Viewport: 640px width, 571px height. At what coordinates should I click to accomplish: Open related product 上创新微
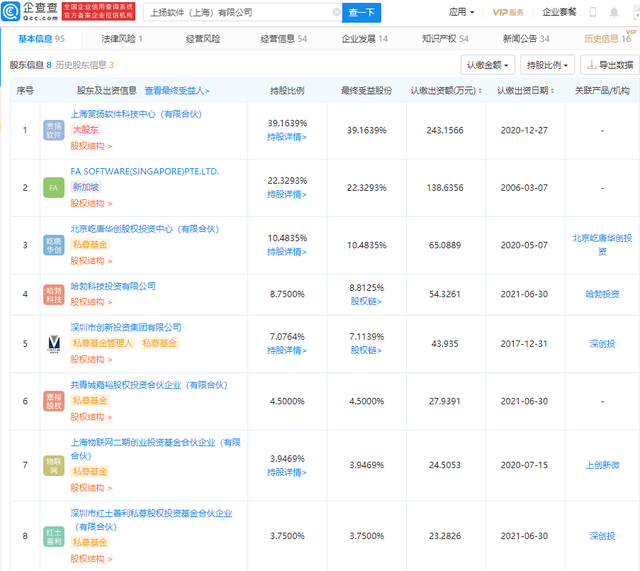602,465
